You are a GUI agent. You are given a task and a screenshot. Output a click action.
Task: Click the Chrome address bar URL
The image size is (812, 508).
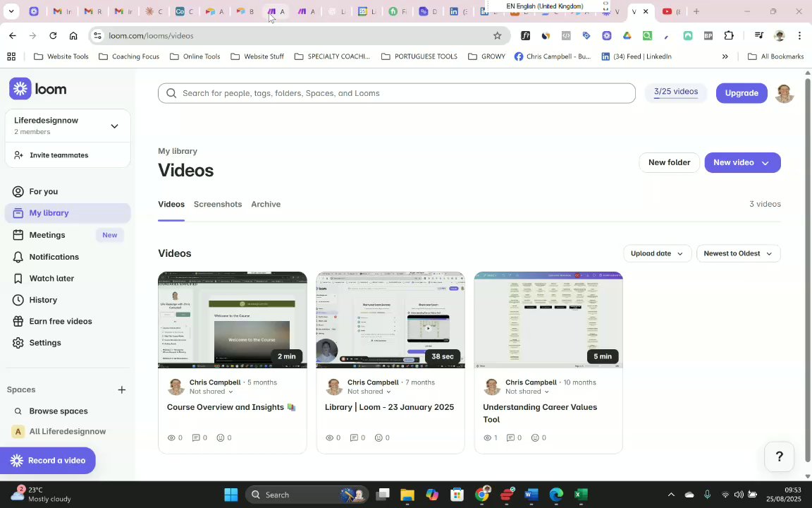tap(151, 36)
